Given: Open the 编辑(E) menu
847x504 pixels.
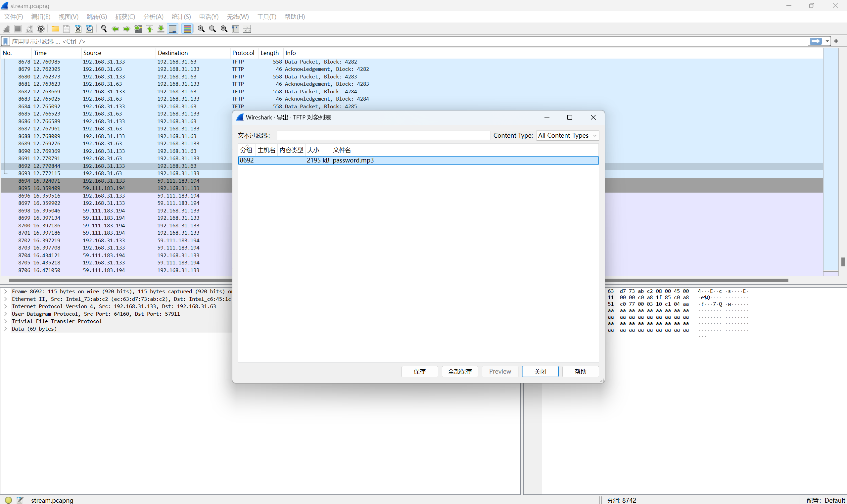Looking at the screenshot, I should click(41, 17).
